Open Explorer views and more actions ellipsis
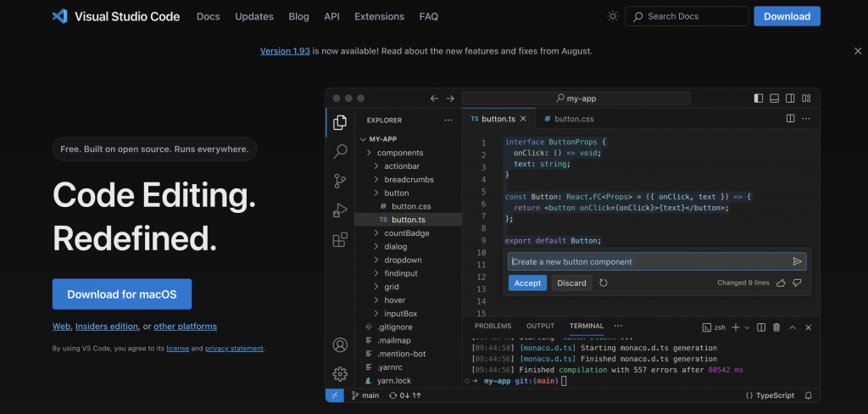The image size is (868, 414). point(448,120)
